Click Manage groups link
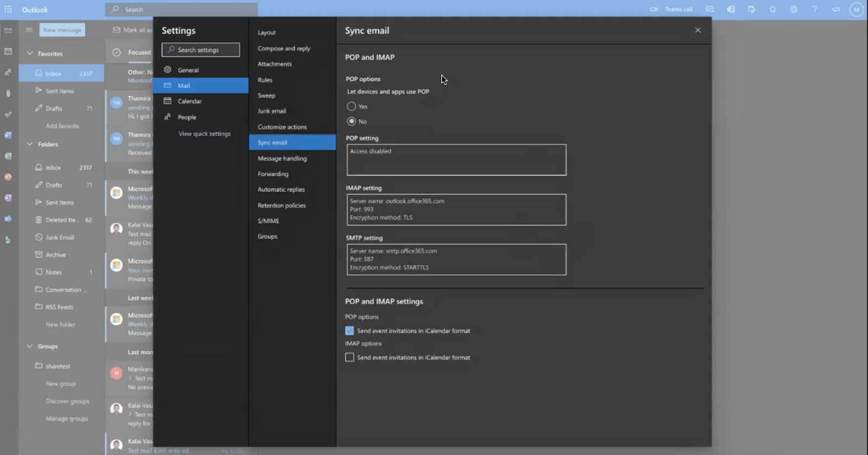 [67, 419]
